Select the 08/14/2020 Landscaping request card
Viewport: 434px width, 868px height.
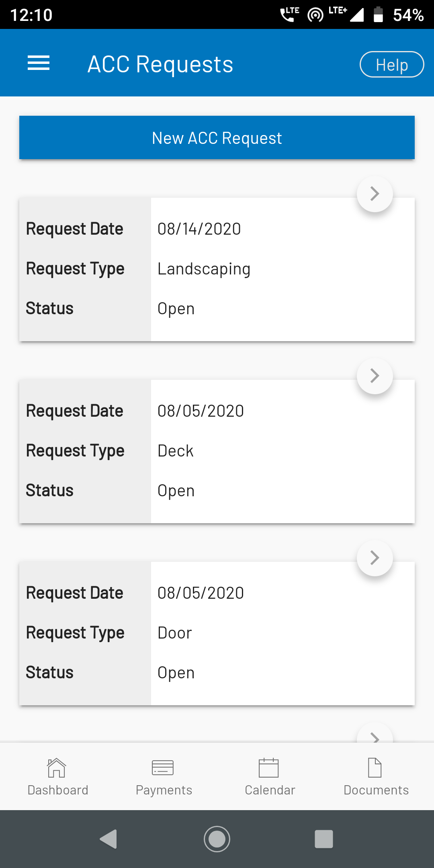coord(217,269)
